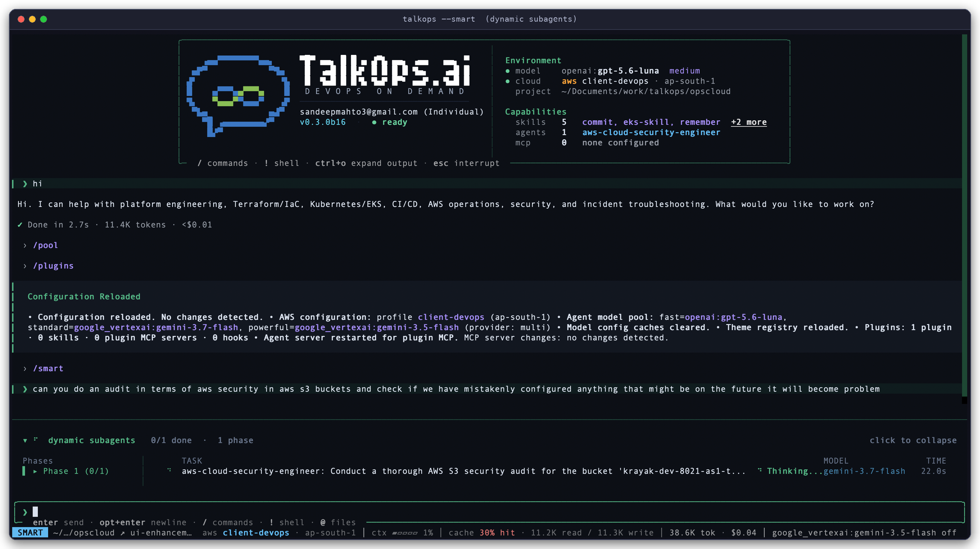Click the gpt-5.6-luna model name in Environment
This screenshot has height=549, width=980.
point(628,71)
